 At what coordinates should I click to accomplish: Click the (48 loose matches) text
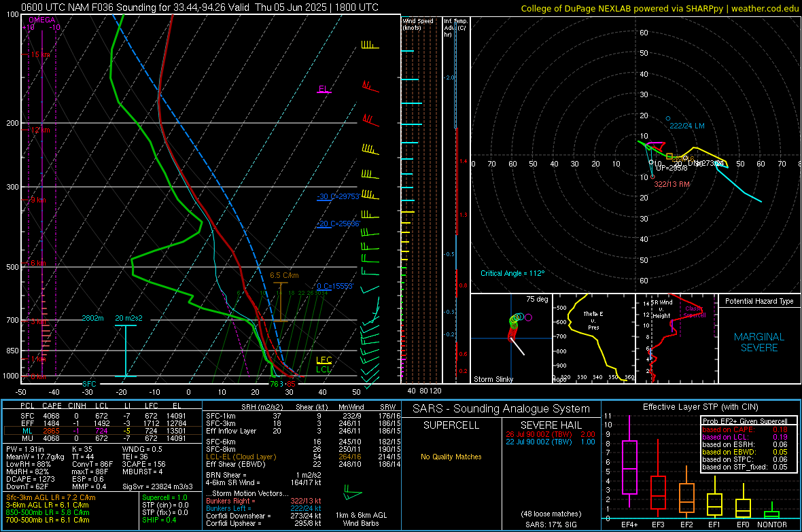pyautogui.click(x=551, y=514)
